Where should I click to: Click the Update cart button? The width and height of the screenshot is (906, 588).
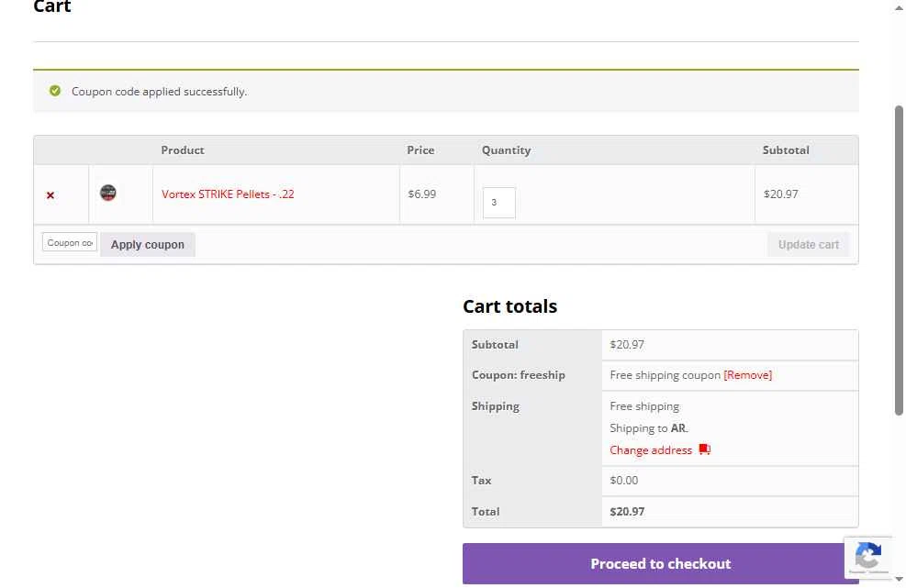(x=809, y=244)
